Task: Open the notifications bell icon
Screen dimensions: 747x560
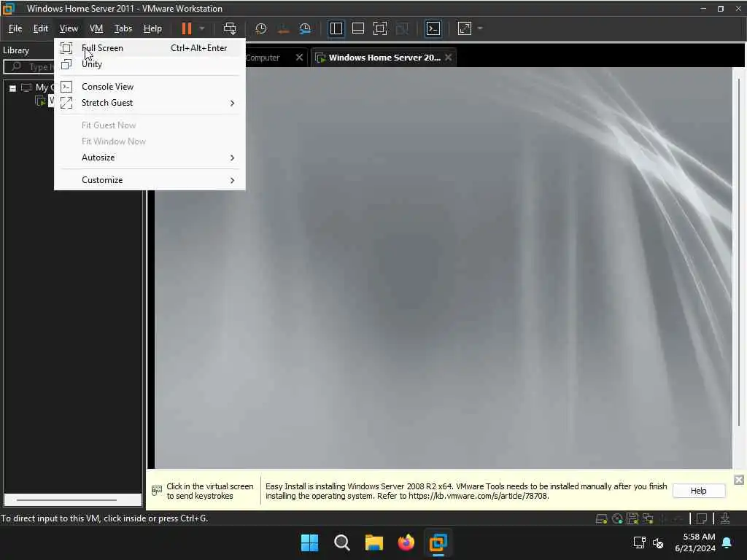Action: (x=727, y=542)
